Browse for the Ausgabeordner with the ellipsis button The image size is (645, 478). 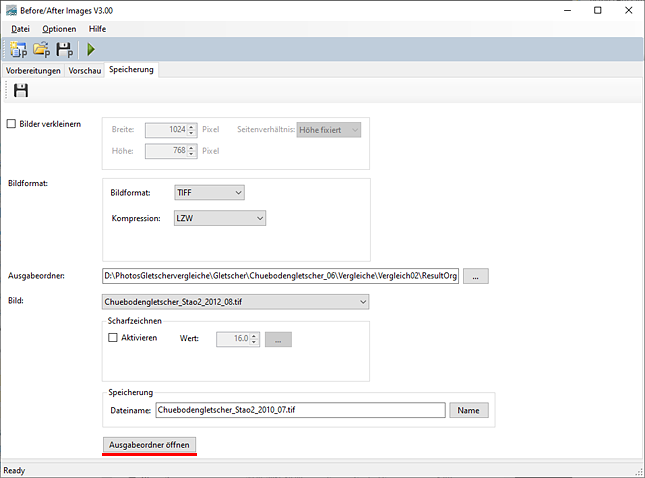coord(476,276)
